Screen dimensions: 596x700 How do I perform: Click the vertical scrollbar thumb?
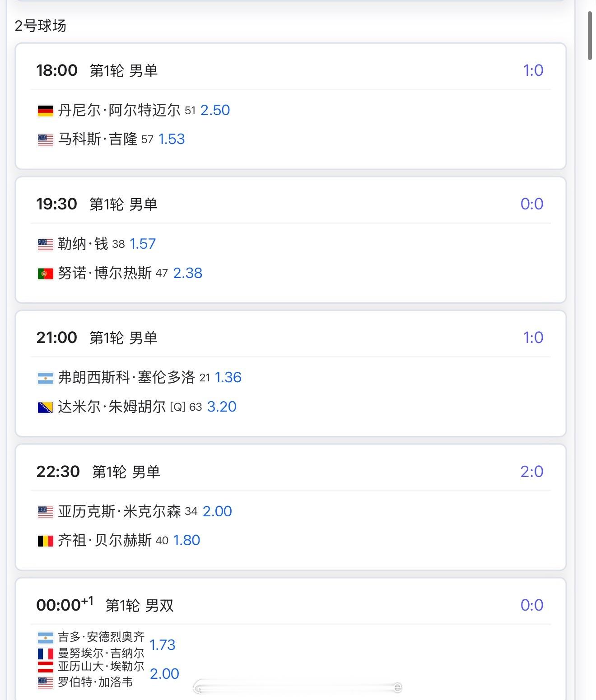590,36
